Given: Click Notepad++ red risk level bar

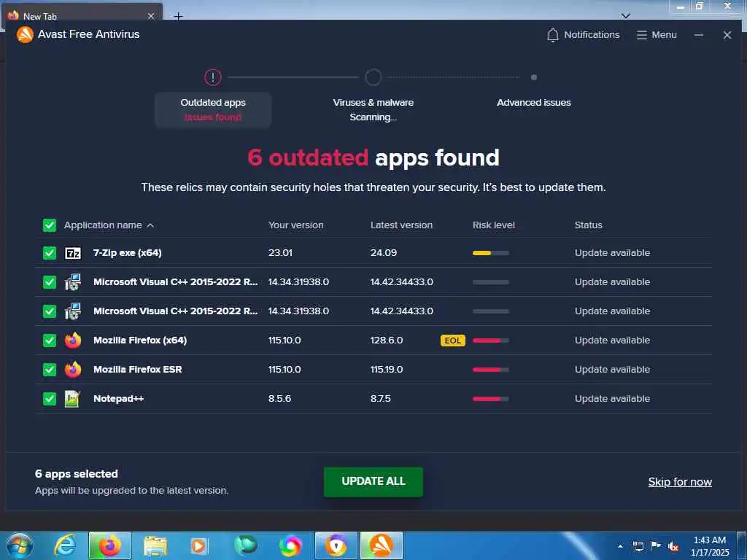Looking at the screenshot, I should tap(491, 399).
